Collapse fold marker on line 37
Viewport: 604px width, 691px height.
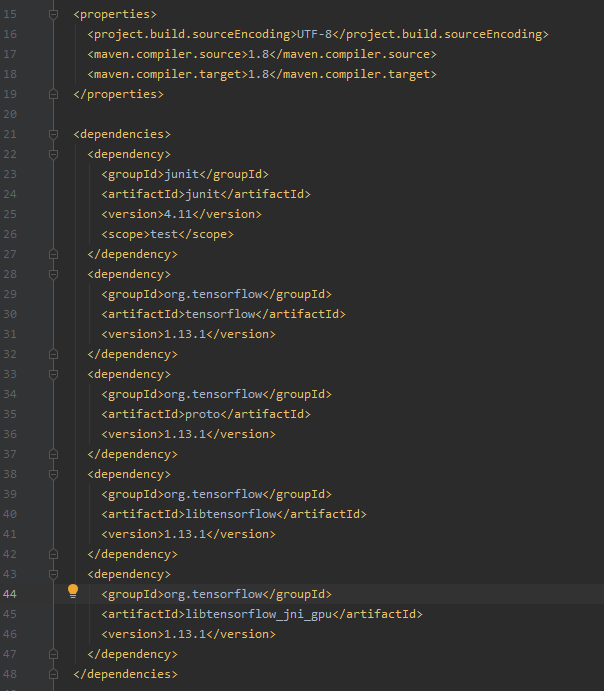pyautogui.click(x=53, y=454)
